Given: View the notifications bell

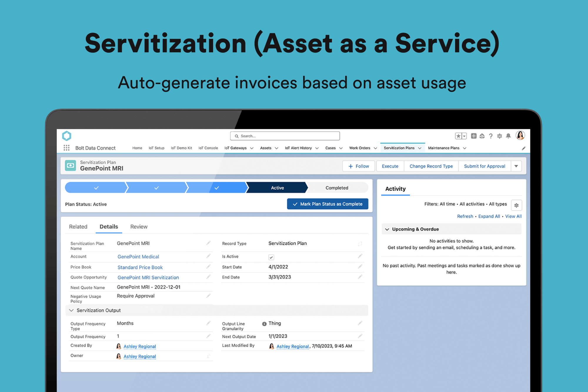Looking at the screenshot, I should 508,136.
